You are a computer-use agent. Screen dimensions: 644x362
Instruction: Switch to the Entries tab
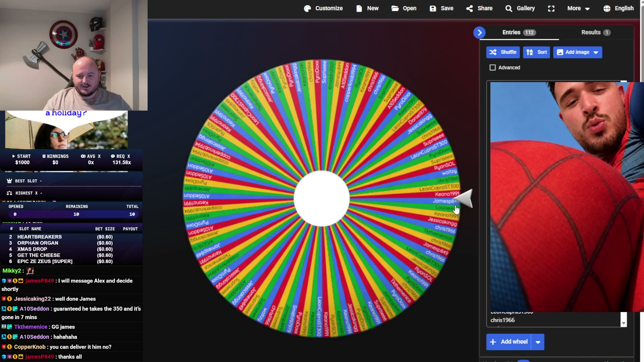click(x=519, y=33)
